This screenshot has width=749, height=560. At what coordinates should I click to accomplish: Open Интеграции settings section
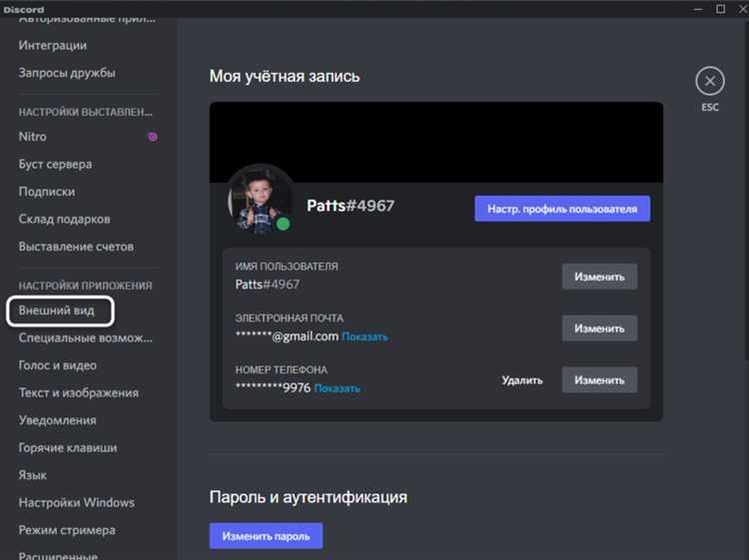pyautogui.click(x=53, y=45)
